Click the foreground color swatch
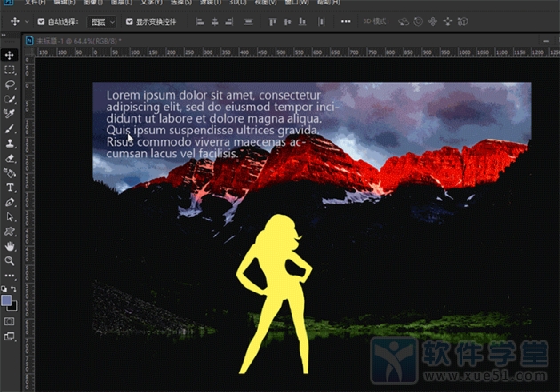The height and width of the screenshot is (392, 560). [x=5, y=300]
